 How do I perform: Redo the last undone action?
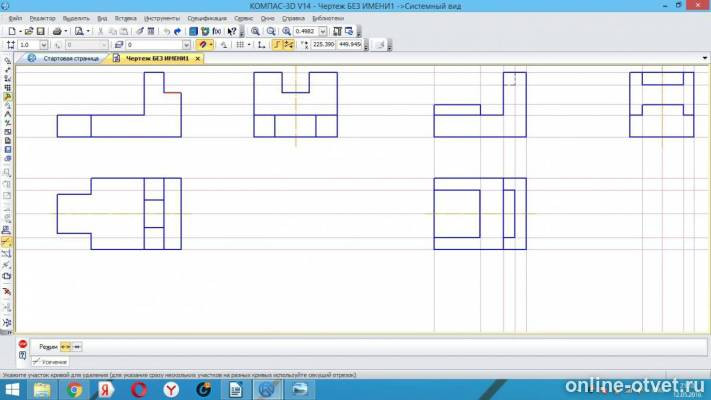click(x=178, y=31)
